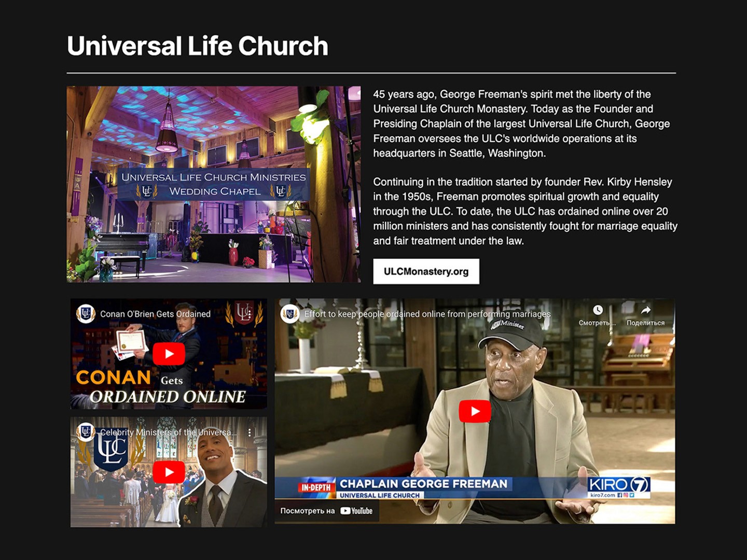Open the 'Conan O'Brien Gets Ordained' title link

tap(155, 314)
